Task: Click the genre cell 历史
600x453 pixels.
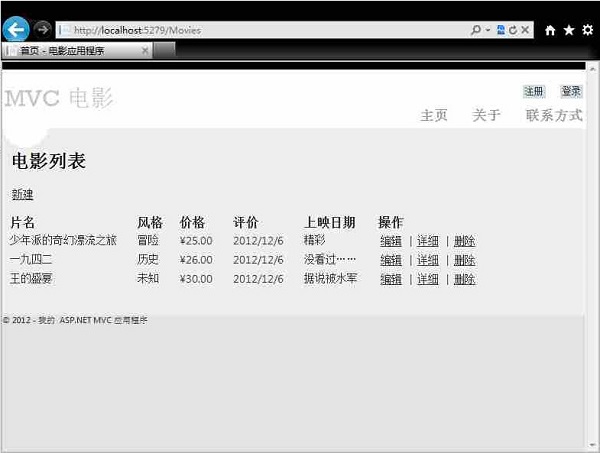Action: tap(148, 259)
